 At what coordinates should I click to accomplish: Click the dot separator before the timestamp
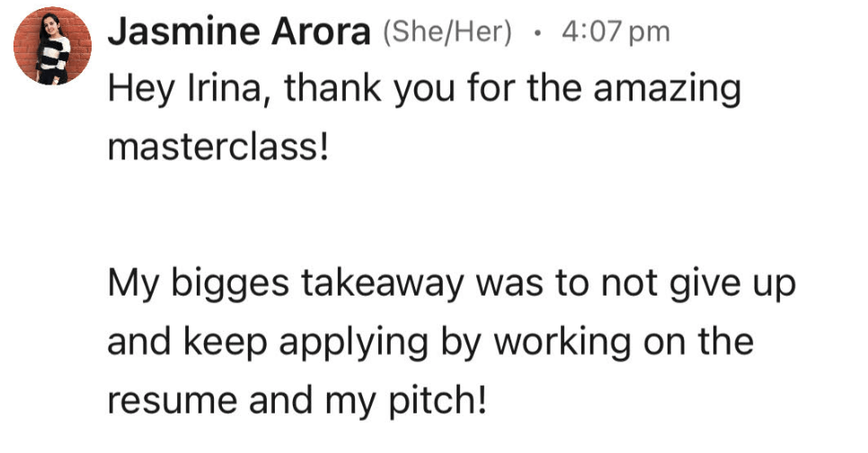coord(536,34)
